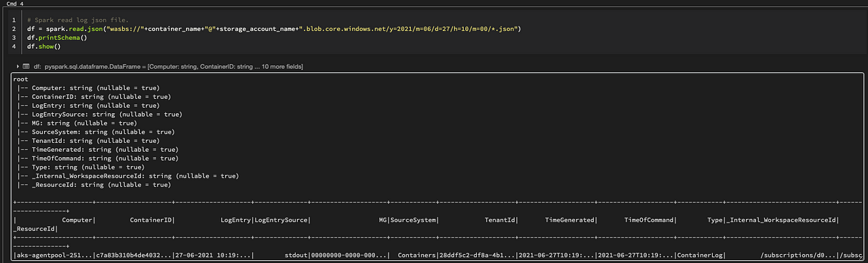The image size is (868, 263).
Task: Click the '27-06-2021 10:19:...' LogEntry cell
Action: click(x=213, y=256)
